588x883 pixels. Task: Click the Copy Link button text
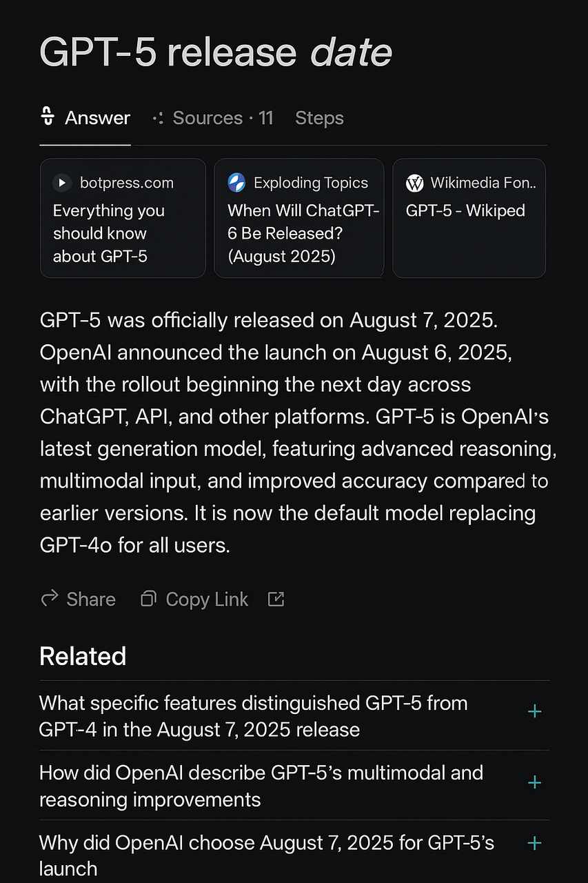click(x=207, y=599)
